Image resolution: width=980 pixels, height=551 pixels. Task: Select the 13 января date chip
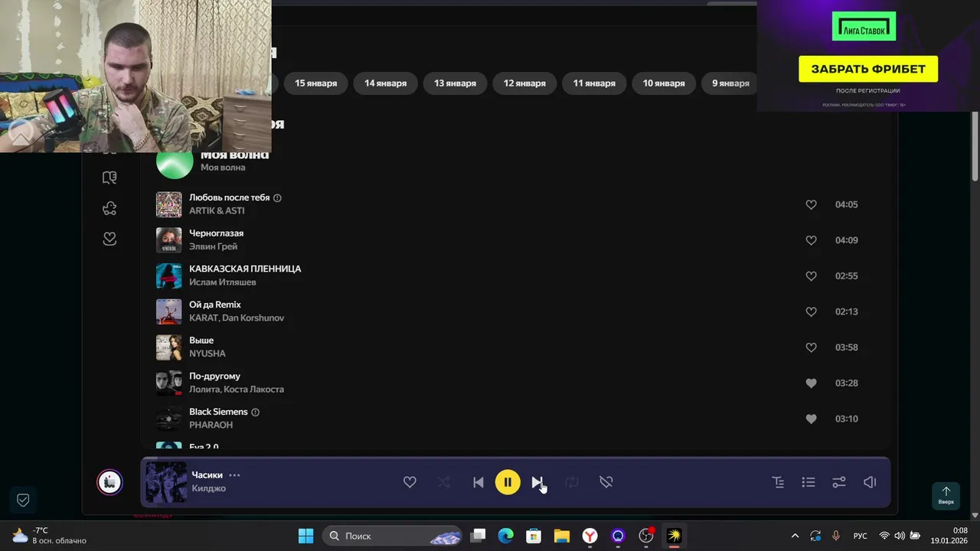(x=455, y=83)
